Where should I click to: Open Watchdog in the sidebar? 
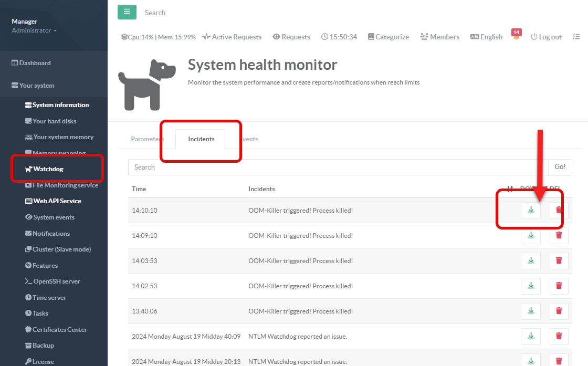click(48, 169)
